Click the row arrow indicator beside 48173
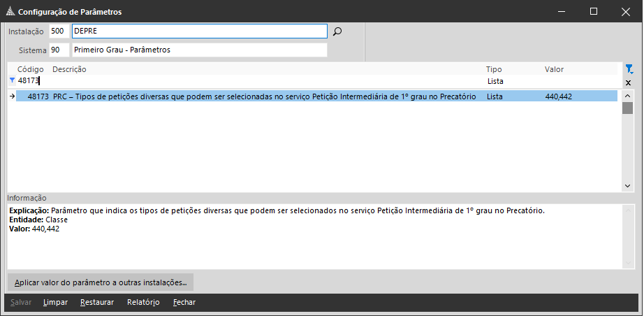This screenshot has height=316, width=644. click(x=12, y=96)
